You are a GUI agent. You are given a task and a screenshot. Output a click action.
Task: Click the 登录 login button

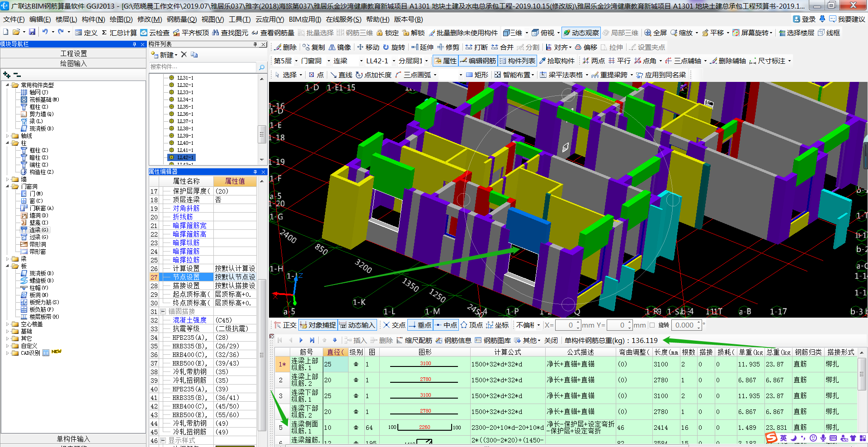coord(804,19)
